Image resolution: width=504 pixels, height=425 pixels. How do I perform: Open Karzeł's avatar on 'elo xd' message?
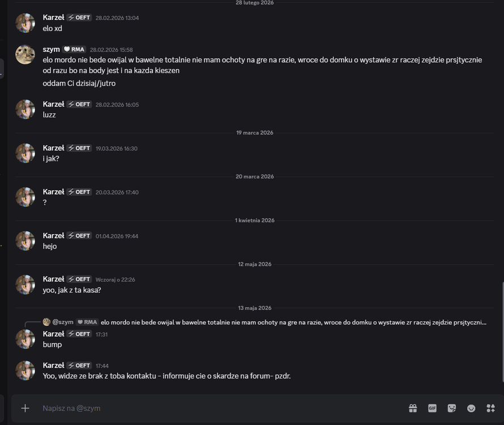click(25, 23)
